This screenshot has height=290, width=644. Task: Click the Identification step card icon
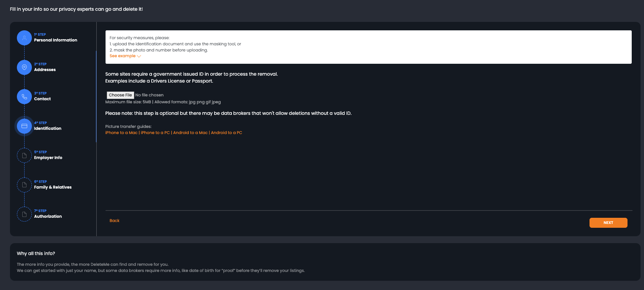click(24, 126)
